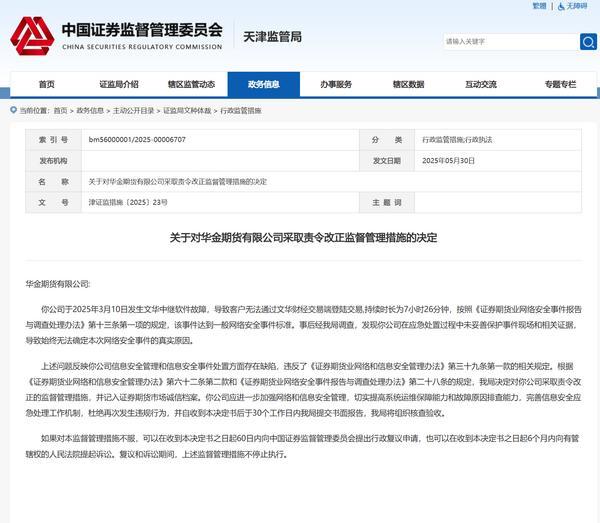This screenshot has width=600, height=523.
Task: Switch to Traditional Chinese (繁體) link
Action: tap(539, 6)
